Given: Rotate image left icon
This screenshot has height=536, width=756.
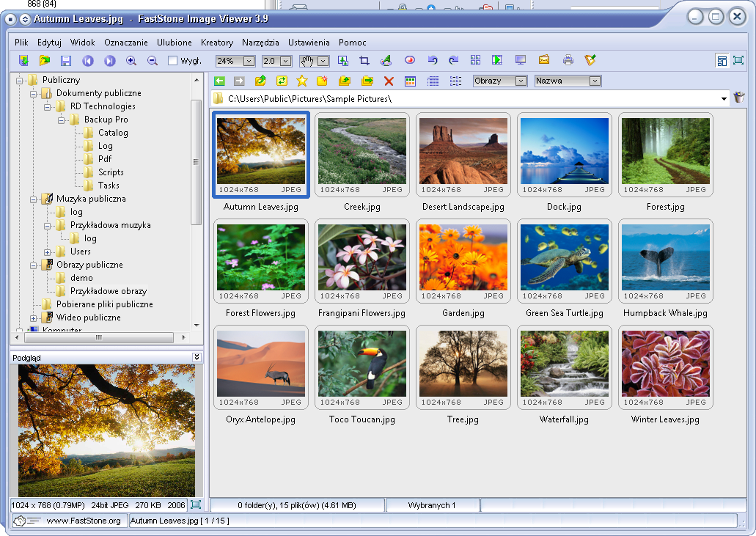Looking at the screenshot, I should [433, 60].
